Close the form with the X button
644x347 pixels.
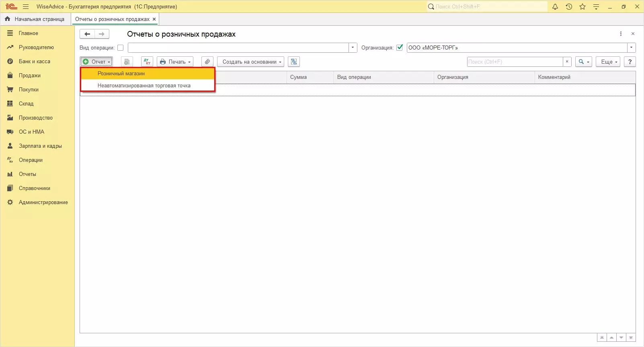click(633, 34)
